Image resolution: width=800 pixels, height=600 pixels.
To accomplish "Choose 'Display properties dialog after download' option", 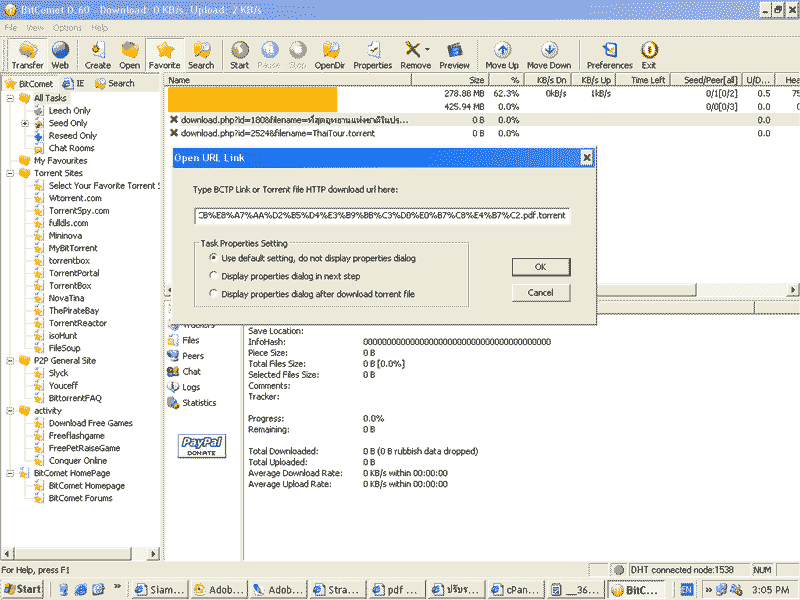I will pyautogui.click(x=213, y=294).
